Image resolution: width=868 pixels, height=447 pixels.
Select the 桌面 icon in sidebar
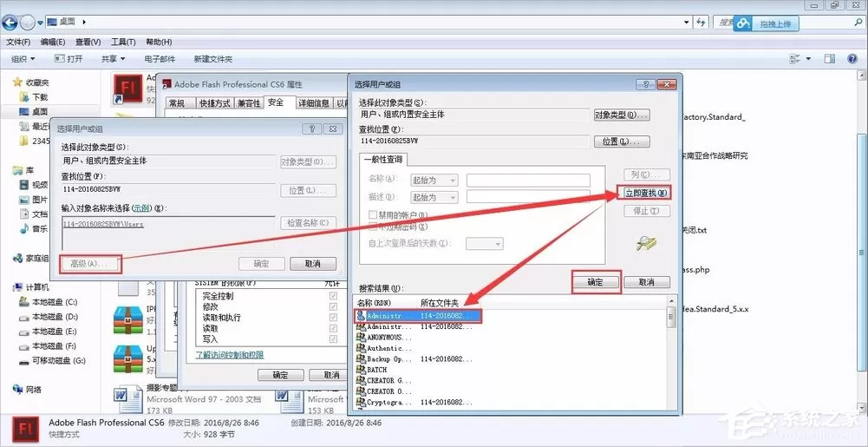point(23,111)
